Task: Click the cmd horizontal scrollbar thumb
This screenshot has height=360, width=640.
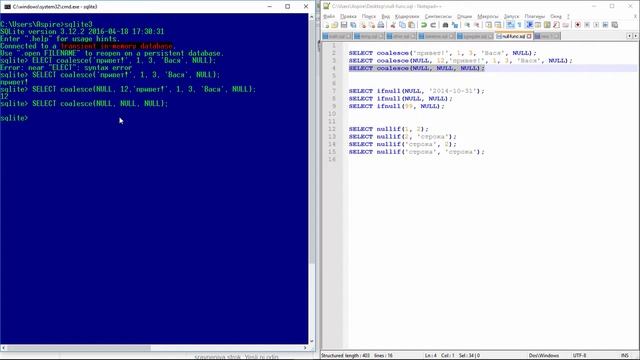Action: point(79,348)
